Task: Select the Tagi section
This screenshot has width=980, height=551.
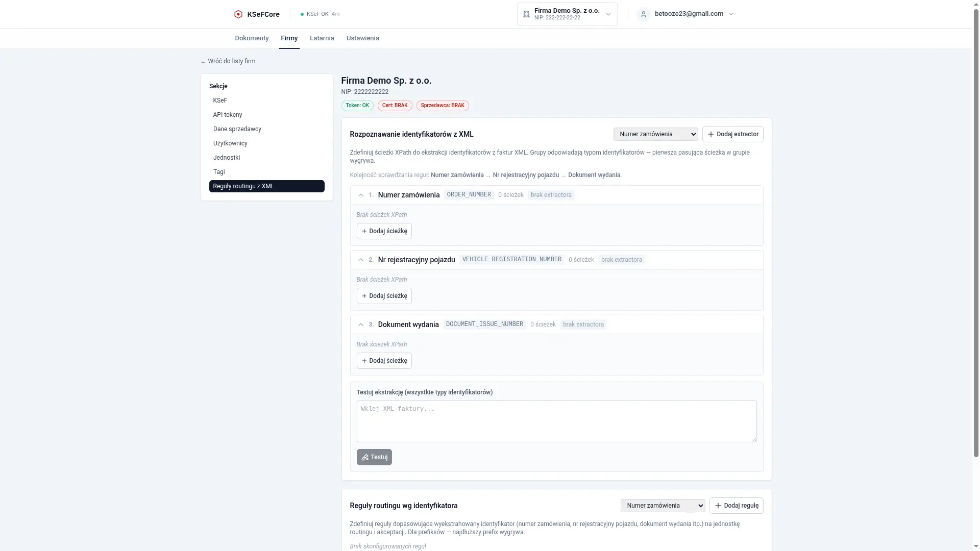Action: [x=266, y=172]
